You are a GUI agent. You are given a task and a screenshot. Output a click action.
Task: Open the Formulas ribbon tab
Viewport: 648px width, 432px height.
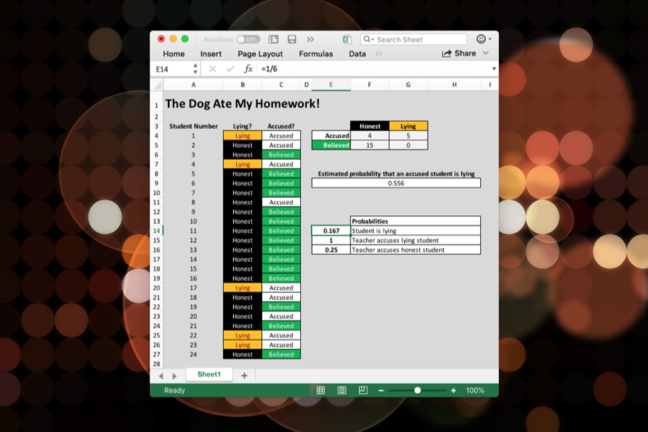(316, 54)
